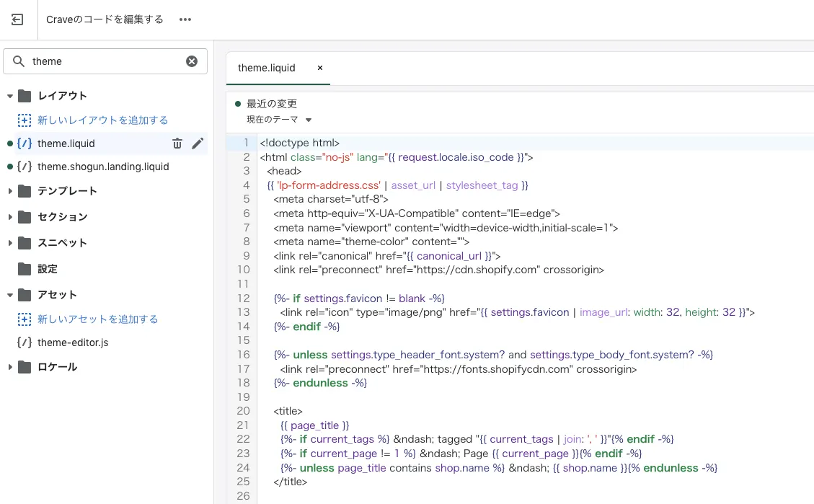Click the add new layout plus icon
814x504 pixels.
[x=25, y=120]
